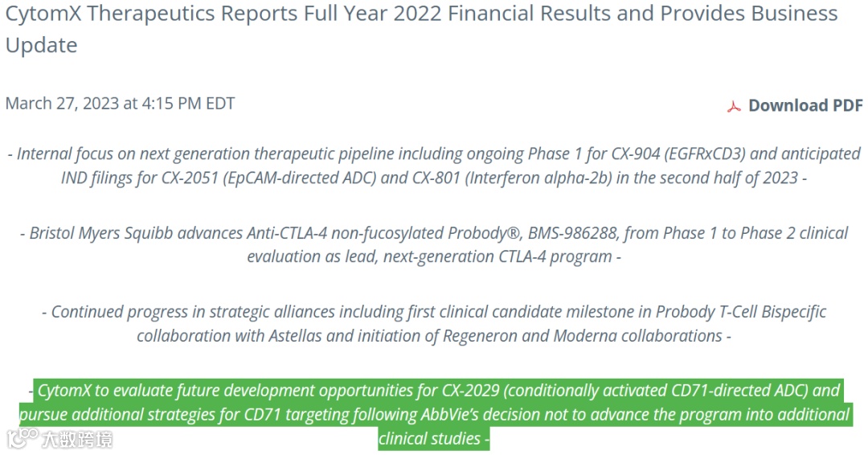Image resolution: width=868 pixels, height=455 pixels.
Task: Select the word Astellas in the collaboration paragraph
Action: 295,336
